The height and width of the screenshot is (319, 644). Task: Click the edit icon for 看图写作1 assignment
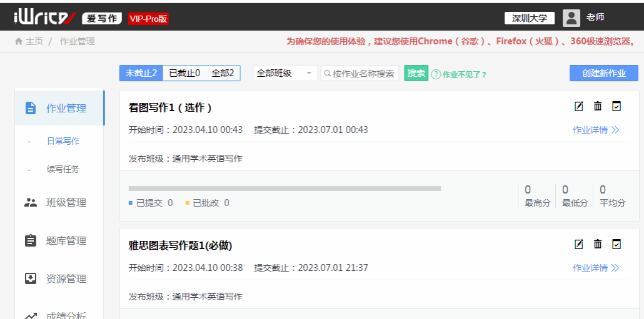[x=579, y=106]
